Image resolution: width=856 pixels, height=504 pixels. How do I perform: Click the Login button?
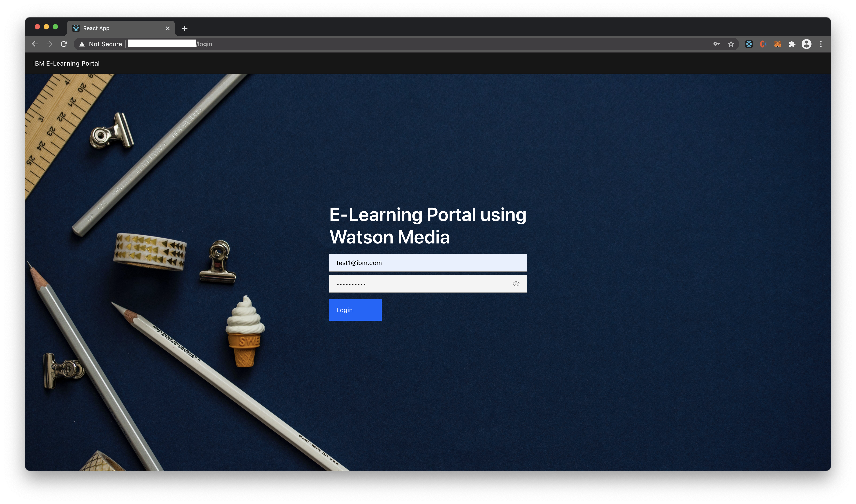tap(355, 309)
